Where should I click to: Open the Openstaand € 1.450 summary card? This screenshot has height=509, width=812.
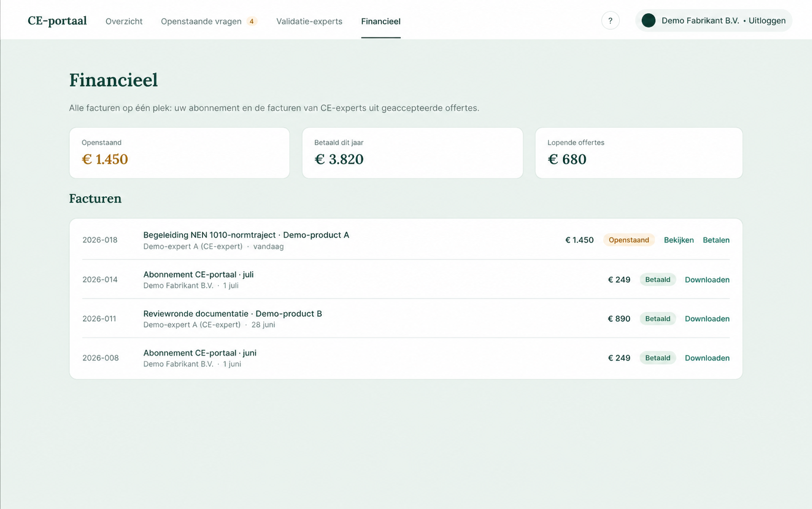(x=179, y=153)
